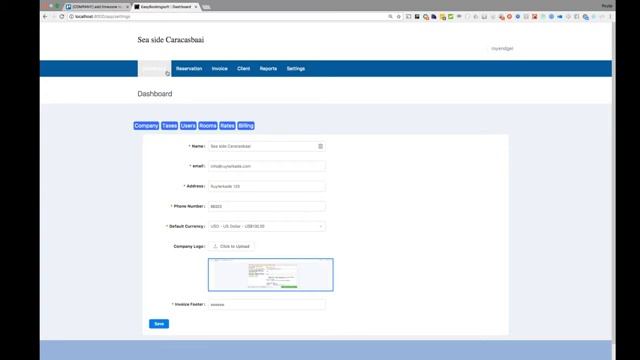Click the Sea side Caracasbaai title
This screenshot has width=640, height=360.
[x=171, y=40]
